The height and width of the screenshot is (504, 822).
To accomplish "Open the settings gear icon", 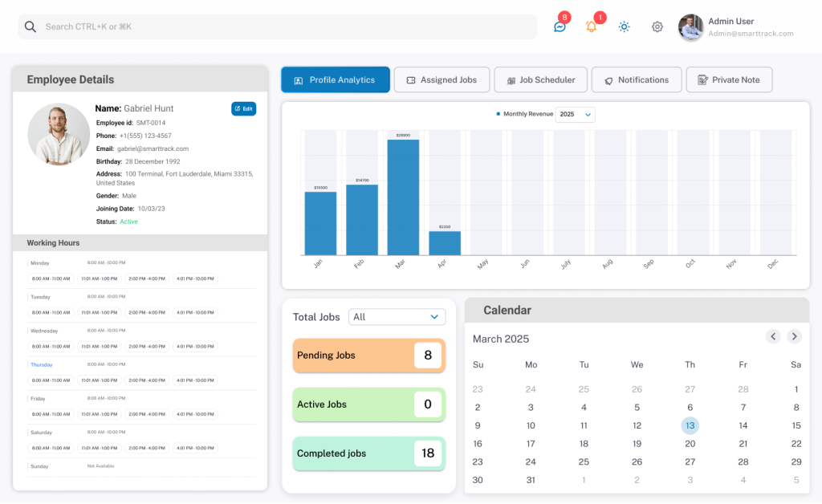I will [x=657, y=26].
